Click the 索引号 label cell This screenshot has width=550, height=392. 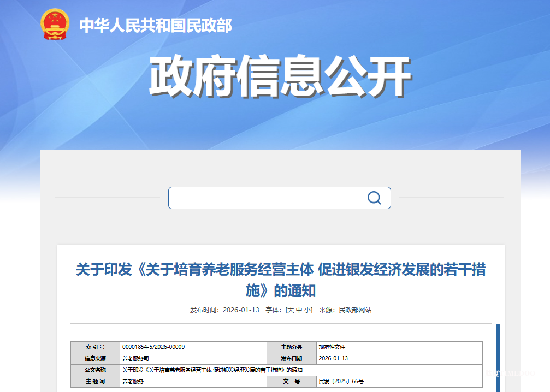[95, 347]
